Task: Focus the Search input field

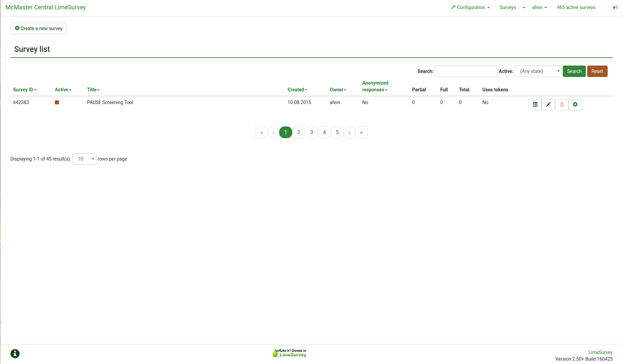Action: pos(466,71)
